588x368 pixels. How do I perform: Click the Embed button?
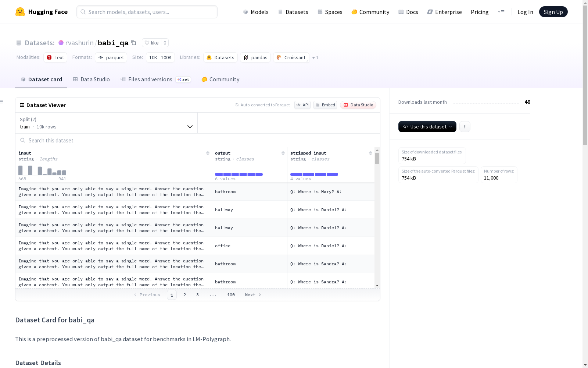(x=325, y=105)
